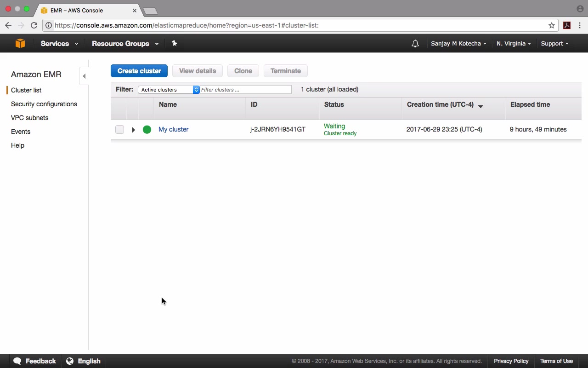This screenshot has height=368, width=588.
Task: Click the Amazon EMR sidebar heading
Action: point(36,75)
